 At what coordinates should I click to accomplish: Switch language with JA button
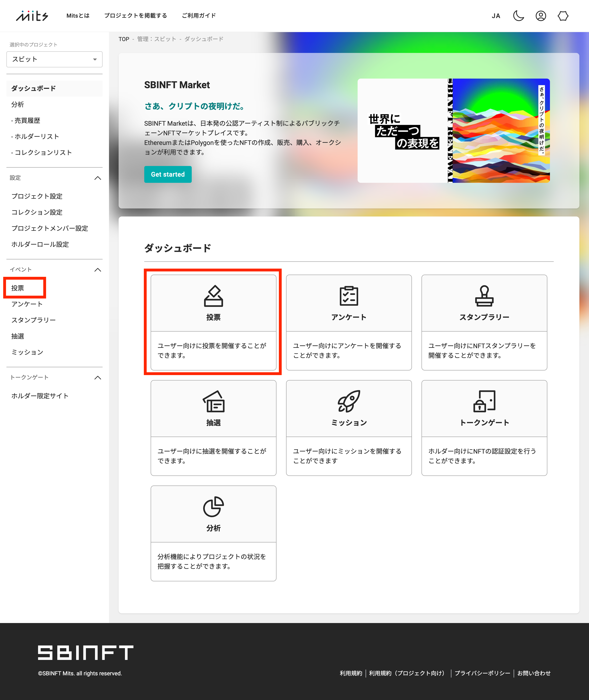[x=496, y=16]
